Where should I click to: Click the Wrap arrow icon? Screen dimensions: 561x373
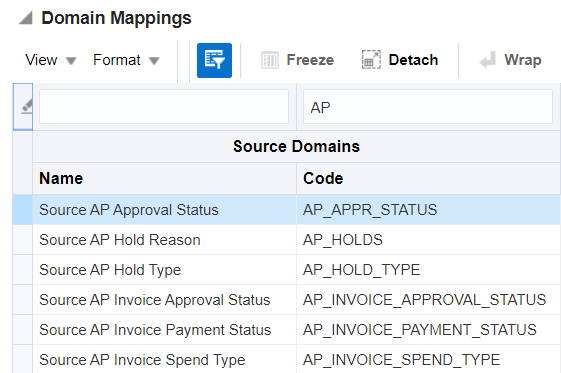[488, 60]
